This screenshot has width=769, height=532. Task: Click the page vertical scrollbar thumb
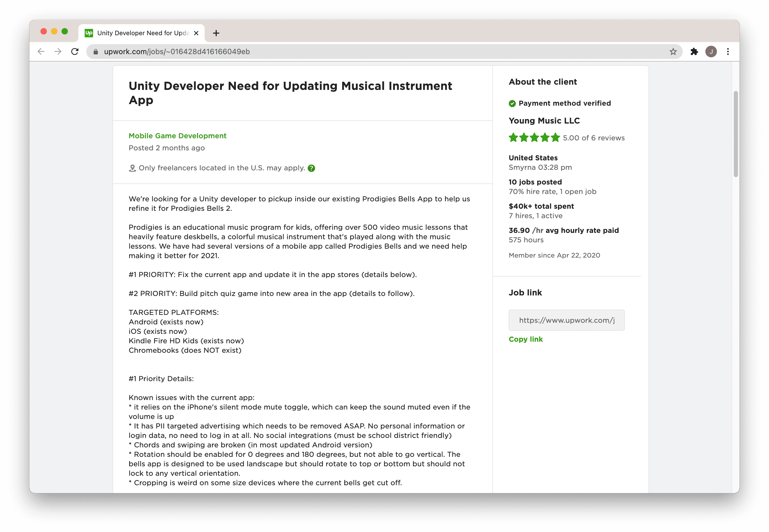(x=736, y=133)
